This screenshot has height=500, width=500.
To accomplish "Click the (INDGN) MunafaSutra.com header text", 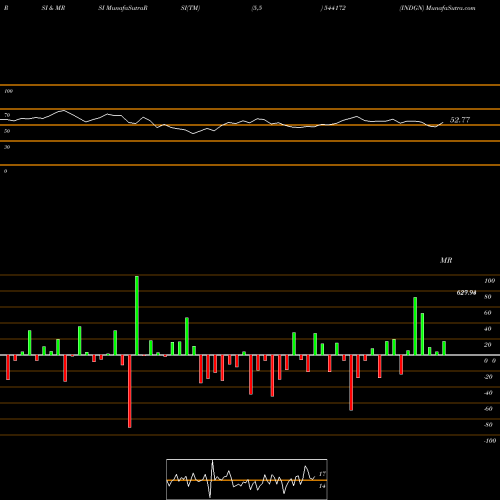I will pyautogui.click(x=437, y=8).
